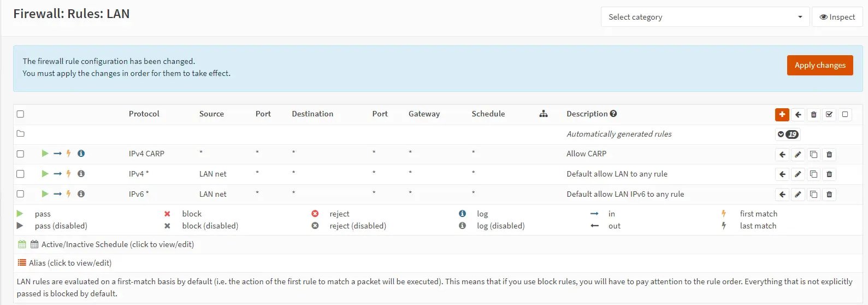Toggle the select-all checkbox in table header
This screenshot has height=305, width=868.
[20, 114]
